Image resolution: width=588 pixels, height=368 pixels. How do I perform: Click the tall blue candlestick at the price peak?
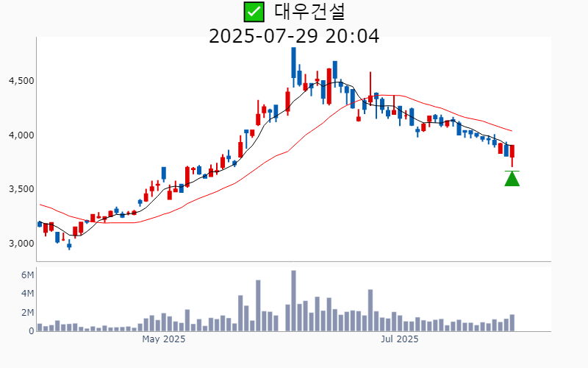coord(293,67)
